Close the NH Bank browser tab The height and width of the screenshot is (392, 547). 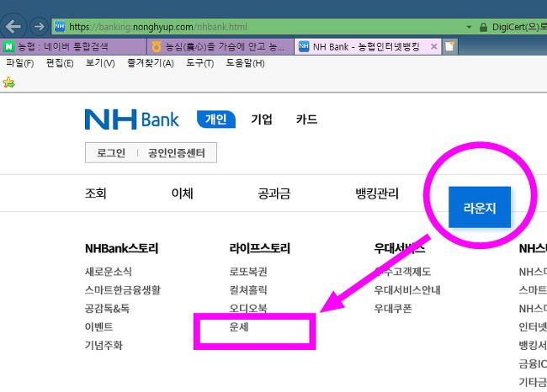coord(434,46)
